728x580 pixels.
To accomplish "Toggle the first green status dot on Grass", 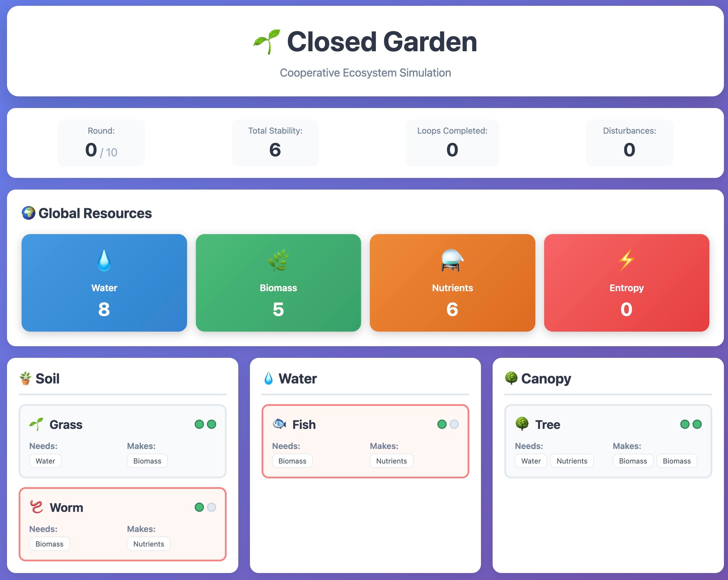I will [x=200, y=424].
